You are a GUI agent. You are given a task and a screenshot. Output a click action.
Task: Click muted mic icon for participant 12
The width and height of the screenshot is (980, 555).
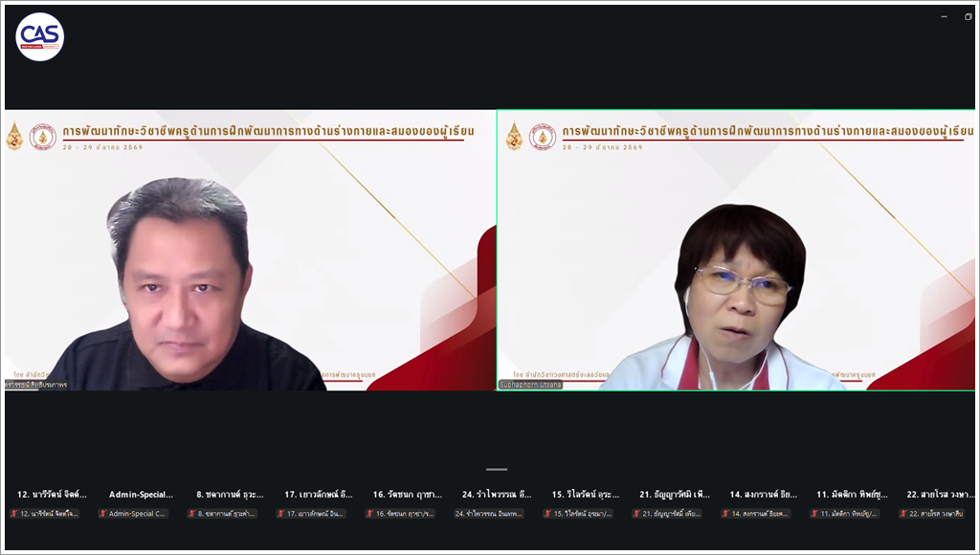[x=15, y=514]
